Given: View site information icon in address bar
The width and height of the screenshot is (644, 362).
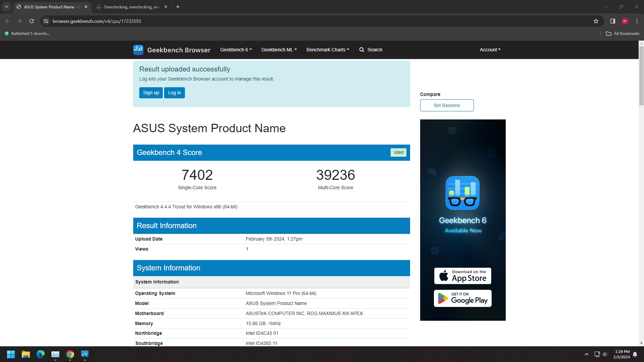Looking at the screenshot, I should 46,21.
